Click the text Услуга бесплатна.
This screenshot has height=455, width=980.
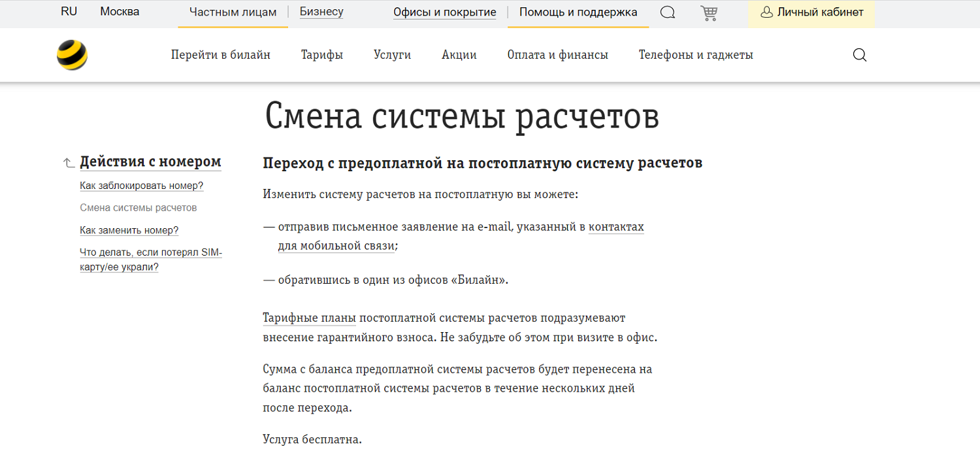312,439
